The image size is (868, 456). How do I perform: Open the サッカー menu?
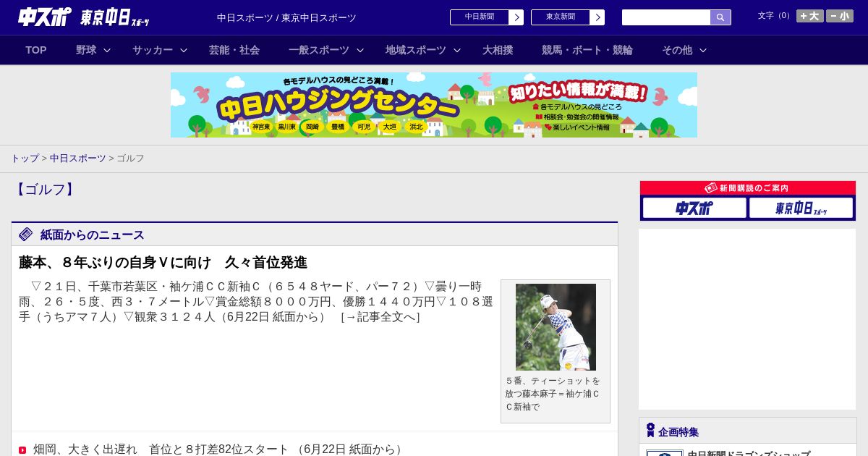(x=153, y=50)
